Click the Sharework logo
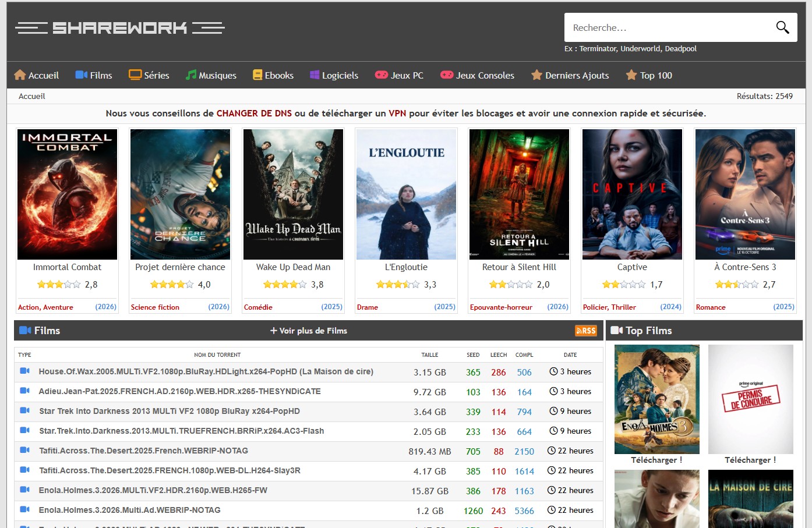Screen dimensions: 812x528 tap(120, 27)
